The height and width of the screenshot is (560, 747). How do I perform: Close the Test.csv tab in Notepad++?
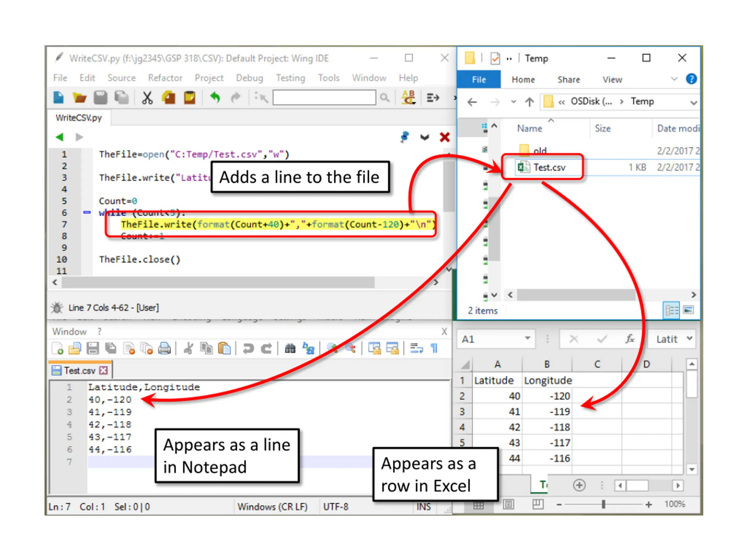[x=103, y=370]
